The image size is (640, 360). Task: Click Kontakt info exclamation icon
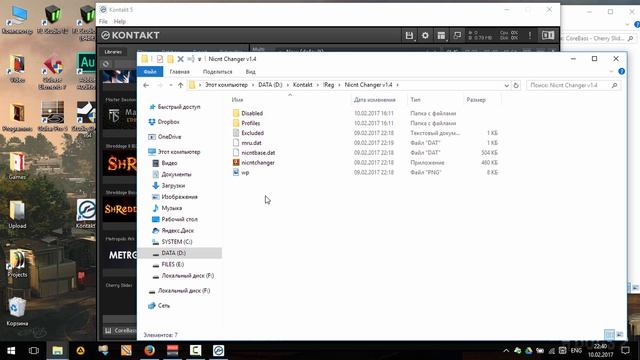[x=530, y=36]
